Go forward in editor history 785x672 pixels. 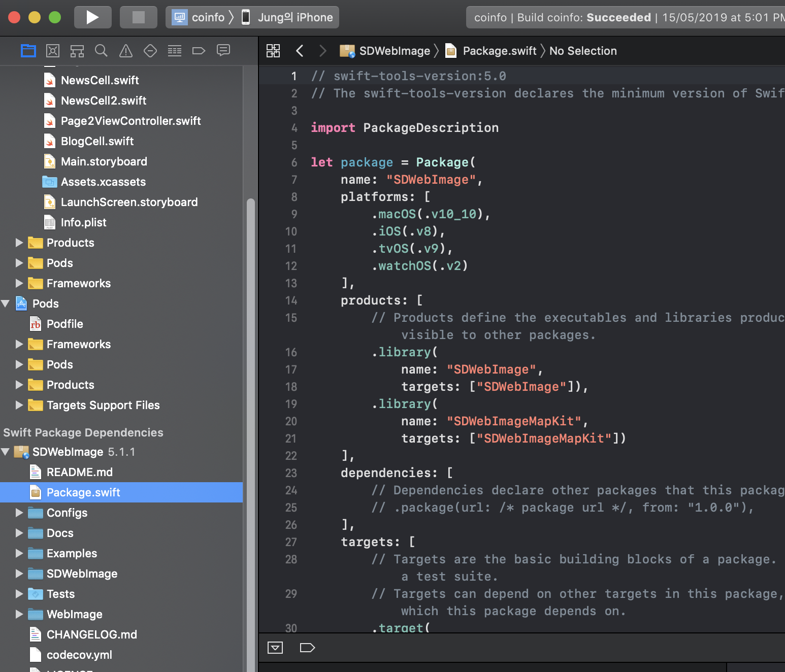[322, 51]
